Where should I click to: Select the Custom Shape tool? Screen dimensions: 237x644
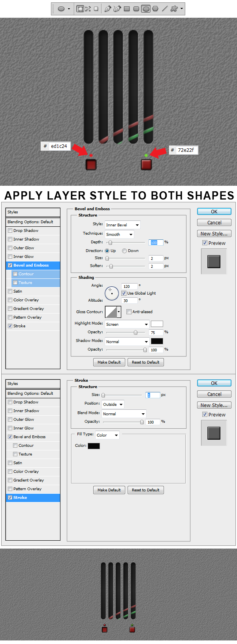pos(174,9)
